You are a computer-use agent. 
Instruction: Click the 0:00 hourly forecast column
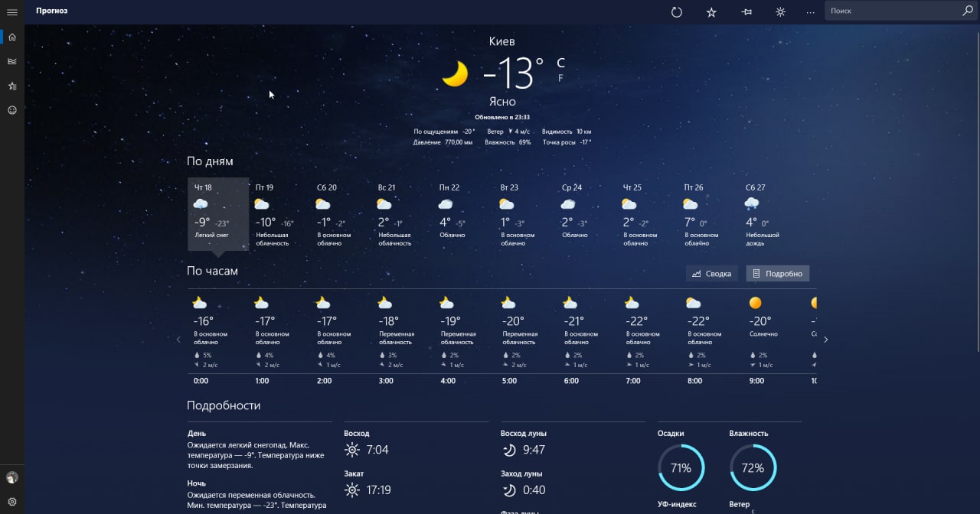pos(217,339)
